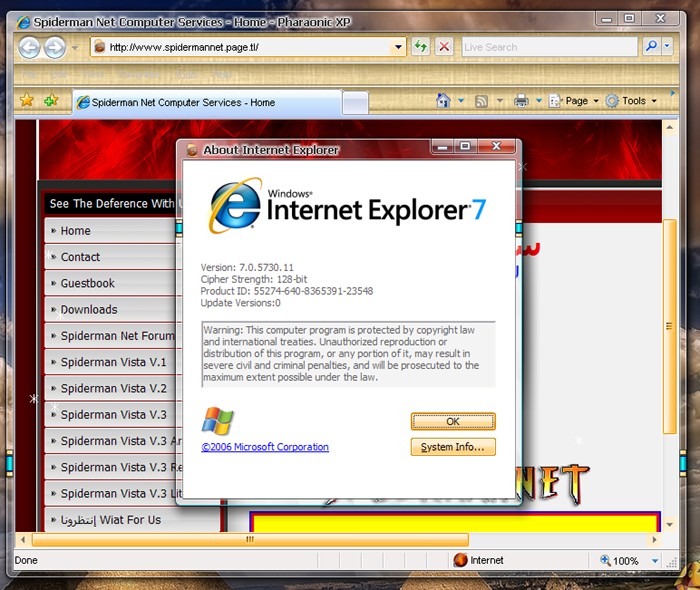Click the Internet Explorer 7 logo
This screenshot has width=700, height=590.
pos(346,206)
